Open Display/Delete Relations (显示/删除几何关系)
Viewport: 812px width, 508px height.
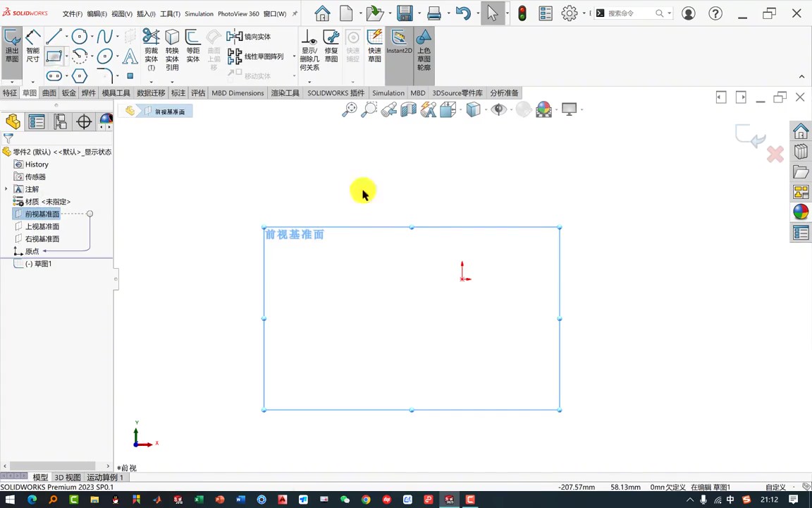tap(309, 50)
